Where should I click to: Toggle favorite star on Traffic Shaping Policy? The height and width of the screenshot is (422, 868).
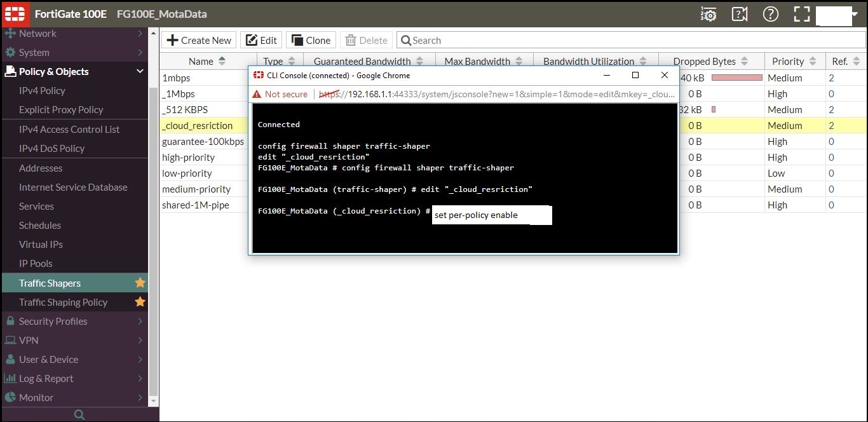pos(140,302)
